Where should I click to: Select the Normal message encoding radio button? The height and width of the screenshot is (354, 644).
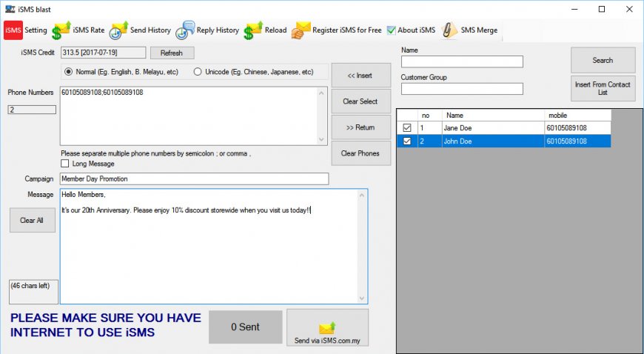(x=69, y=72)
